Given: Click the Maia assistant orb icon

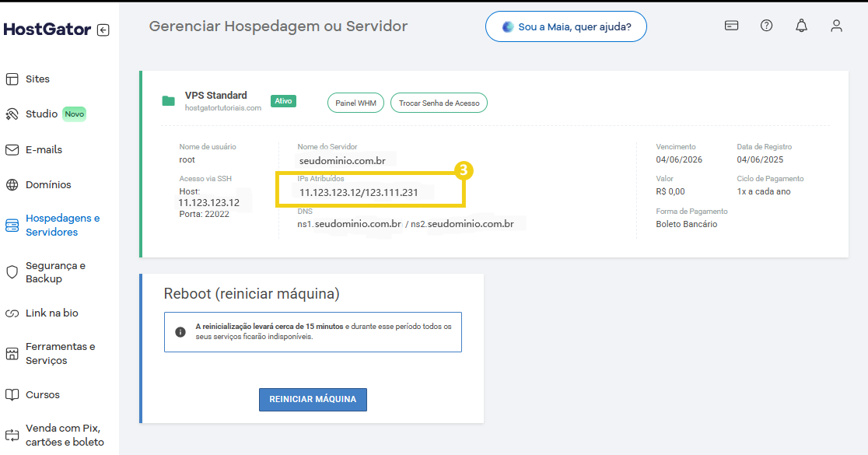Looking at the screenshot, I should coord(508,26).
